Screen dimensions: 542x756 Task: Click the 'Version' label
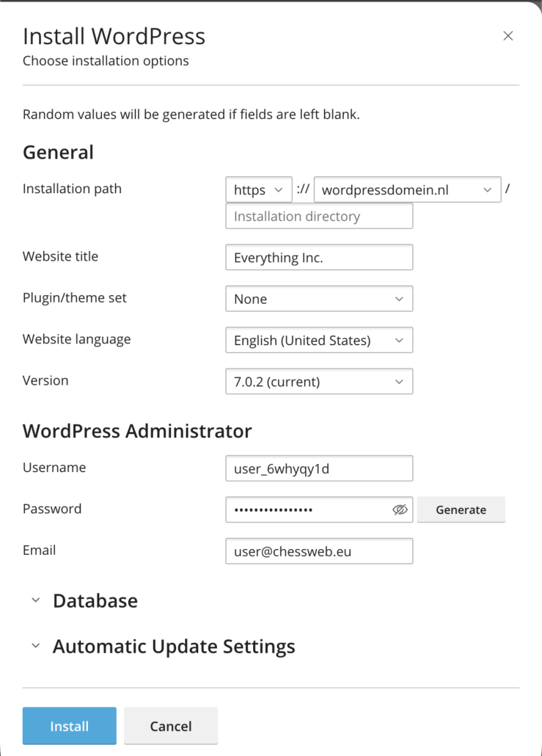(x=45, y=380)
